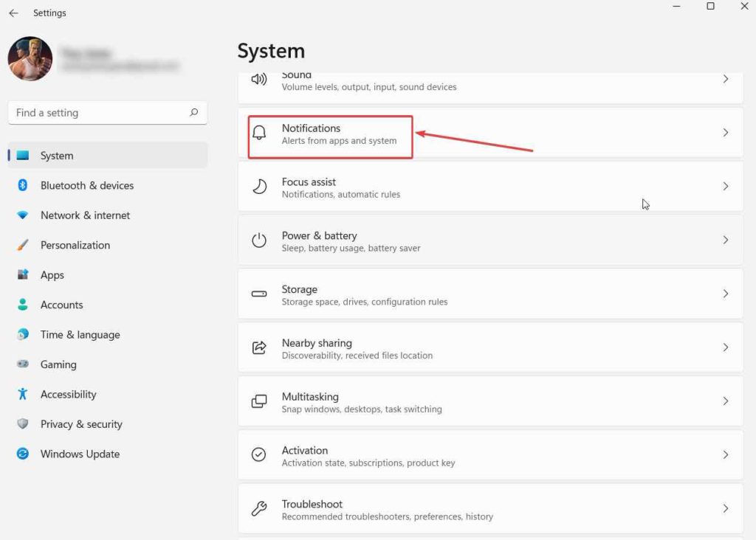Viewport: 756px width, 540px height.
Task: Click the Personalization brush icon
Action: (x=23, y=245)
